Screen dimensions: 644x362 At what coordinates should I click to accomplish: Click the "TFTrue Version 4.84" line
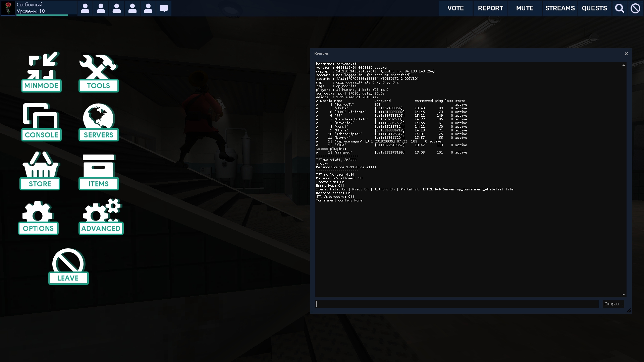tap(335, 174)
